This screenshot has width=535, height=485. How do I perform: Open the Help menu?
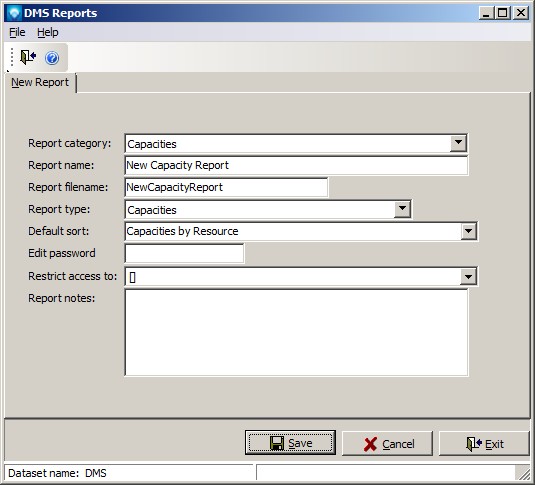48,32
